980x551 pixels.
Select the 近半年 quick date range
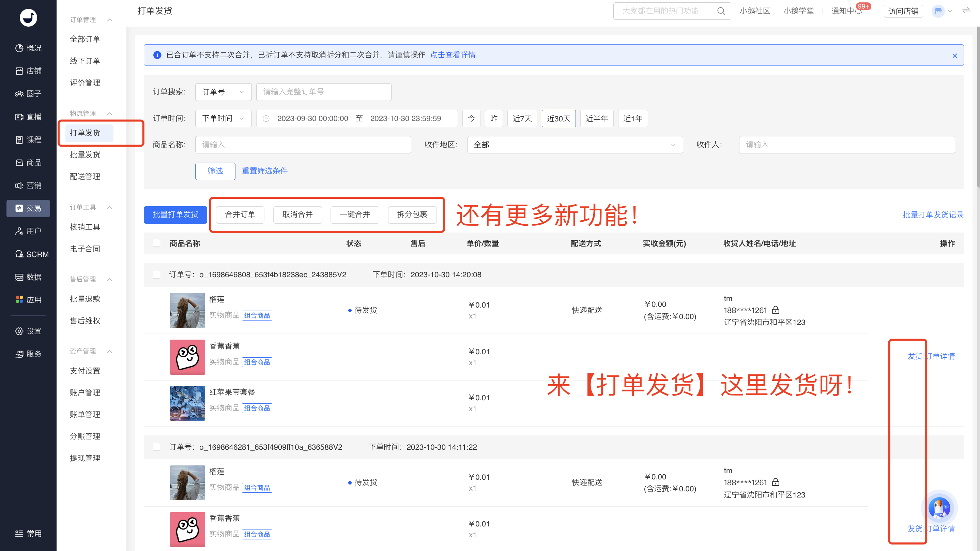[x=597, y=118]
